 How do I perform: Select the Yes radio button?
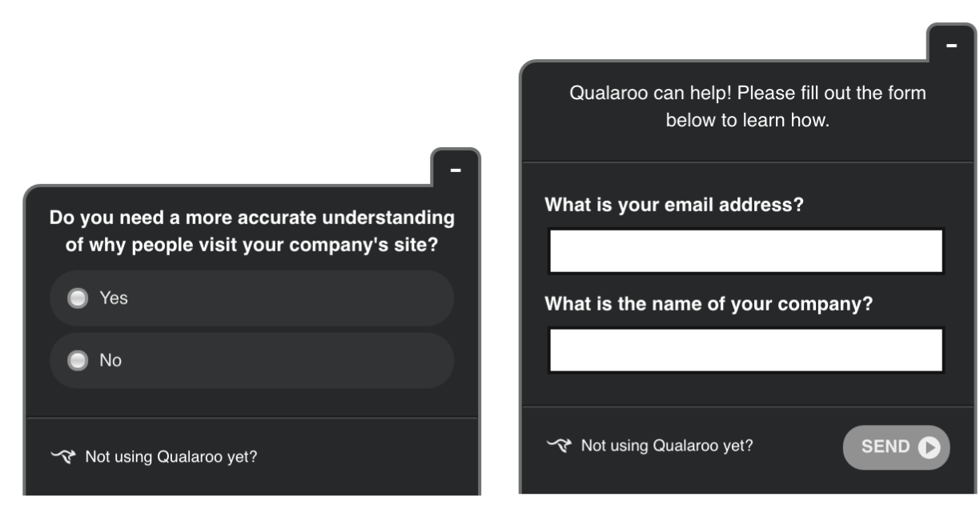click(x=77, y=299)
